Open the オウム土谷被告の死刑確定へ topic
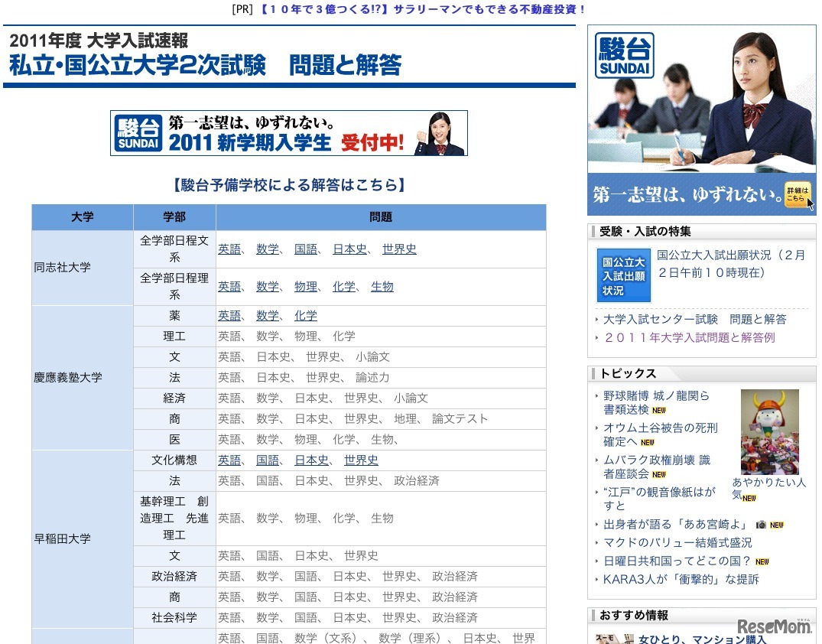This screenshot has width=822, height=644. [x=660, y=434]
